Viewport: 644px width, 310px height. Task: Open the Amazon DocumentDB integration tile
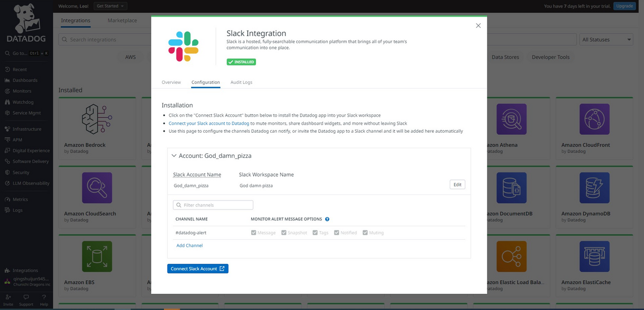pyautogui.click(x=518, y=197)
